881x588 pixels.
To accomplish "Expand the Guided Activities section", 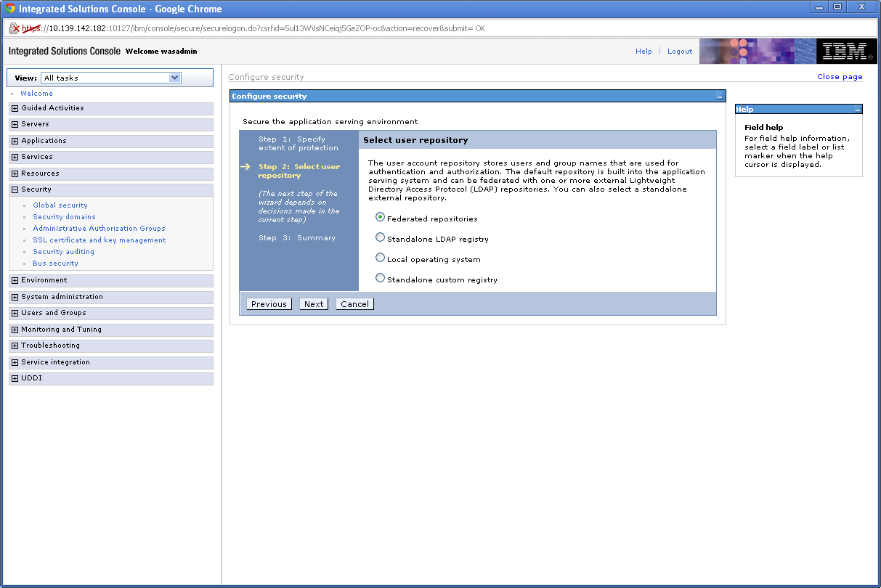I will pos(15,108).
